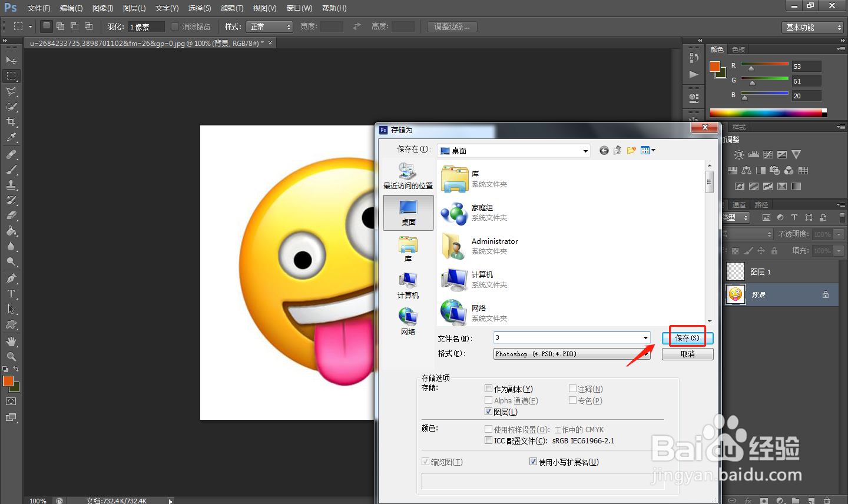Click Refine Edge (调整边缘) button
848x504 pixels.
pyautogui.click(x=452, y=26)
